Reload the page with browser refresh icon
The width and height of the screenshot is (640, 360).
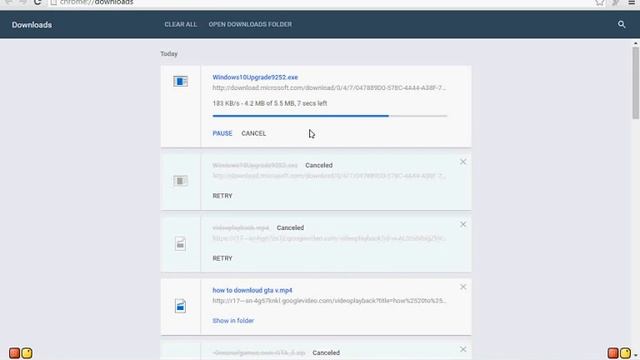click(38, 2)
